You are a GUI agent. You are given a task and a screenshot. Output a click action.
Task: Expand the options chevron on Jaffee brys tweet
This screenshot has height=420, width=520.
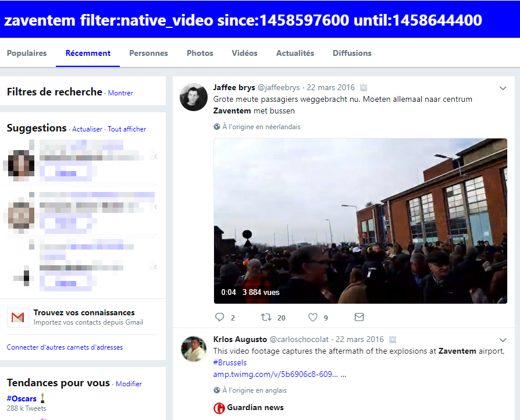pos(503,88)
